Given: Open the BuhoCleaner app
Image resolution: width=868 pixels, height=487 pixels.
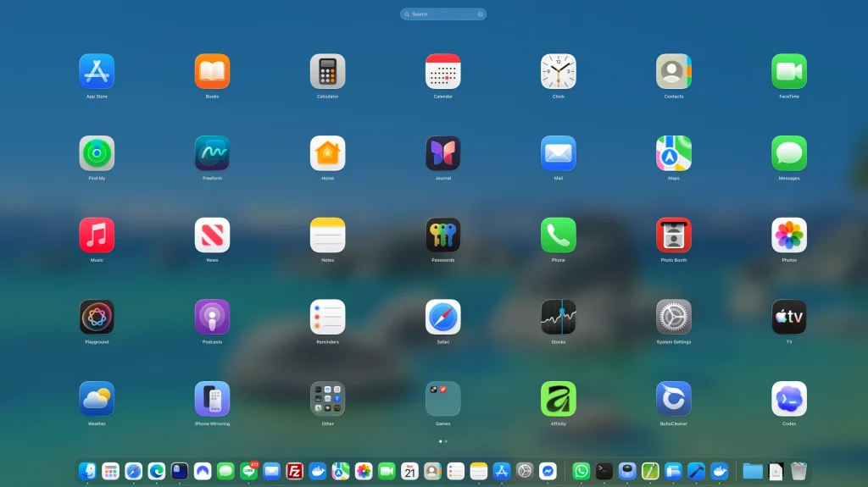Looking at the screenshot, I should point(674,399).
